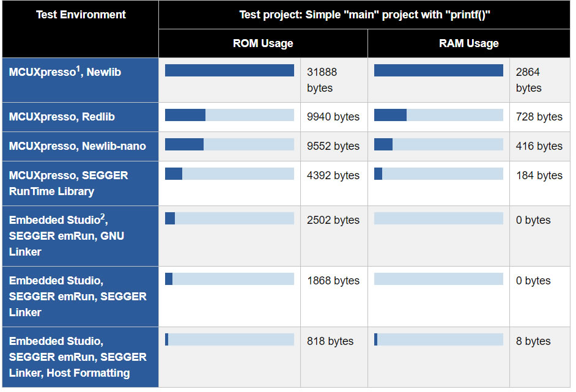This screenshot has height=392, width=576.
Task: Click the "2864 bytes" RAM value
Action: [x=528, y=80]
